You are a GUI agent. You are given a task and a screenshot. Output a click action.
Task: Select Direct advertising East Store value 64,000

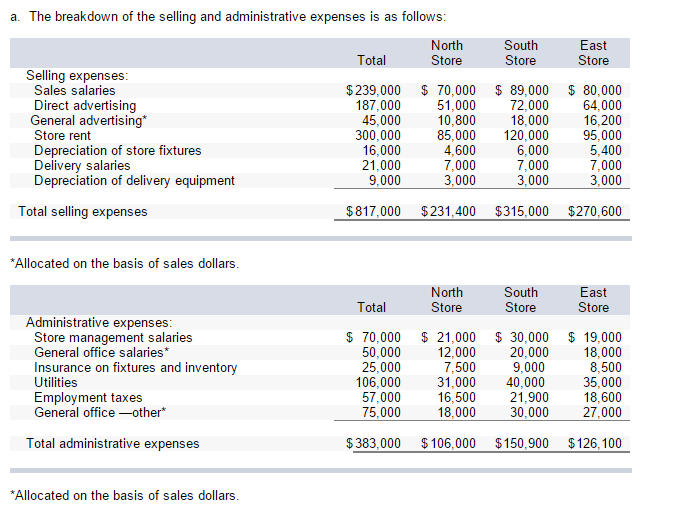click(602, 106)
